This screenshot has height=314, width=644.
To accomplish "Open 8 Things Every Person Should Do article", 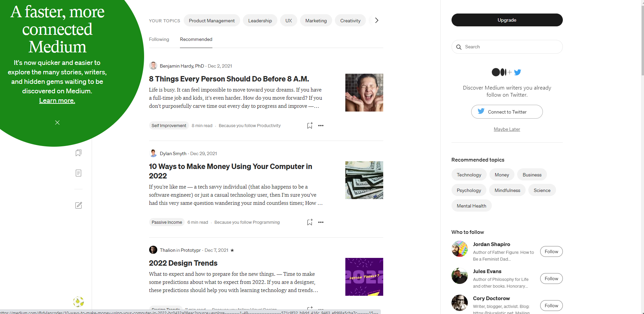I will (229, 79).
